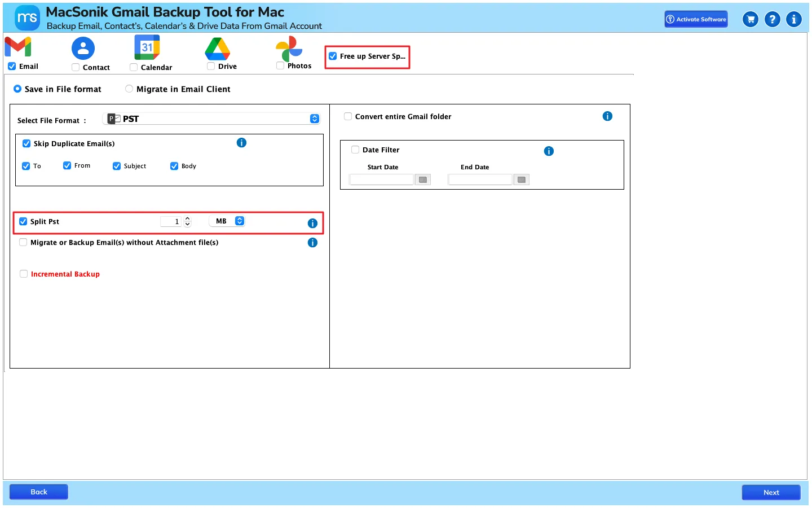Go to the previous step with Back
The image size is (812, 508).
39,492
